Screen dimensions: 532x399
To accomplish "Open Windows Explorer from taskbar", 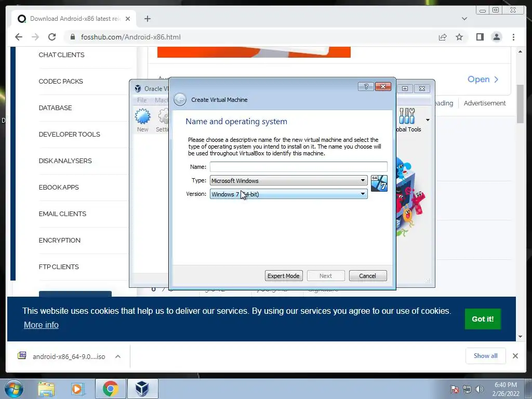I will click(46, 389).
